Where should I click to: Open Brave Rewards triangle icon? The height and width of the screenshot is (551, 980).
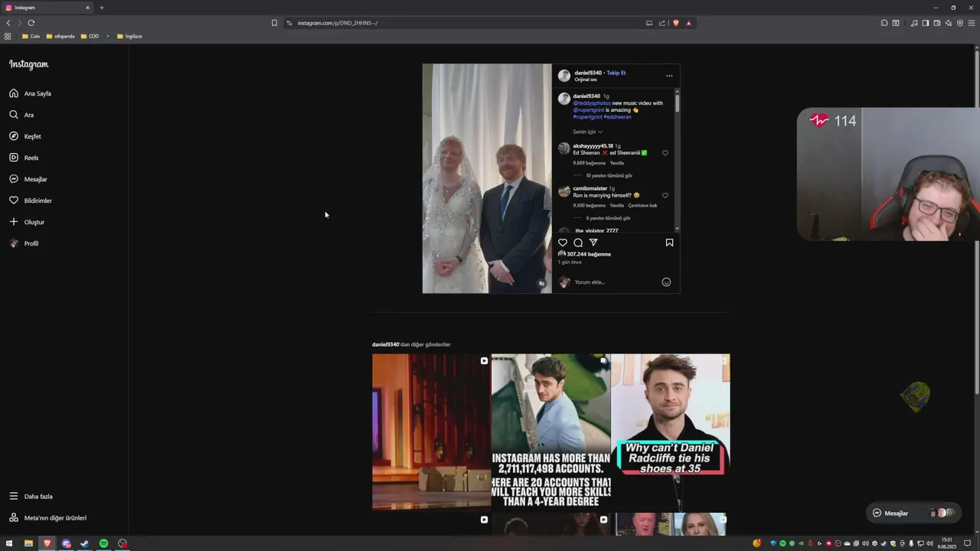click(x=689, y=23)
